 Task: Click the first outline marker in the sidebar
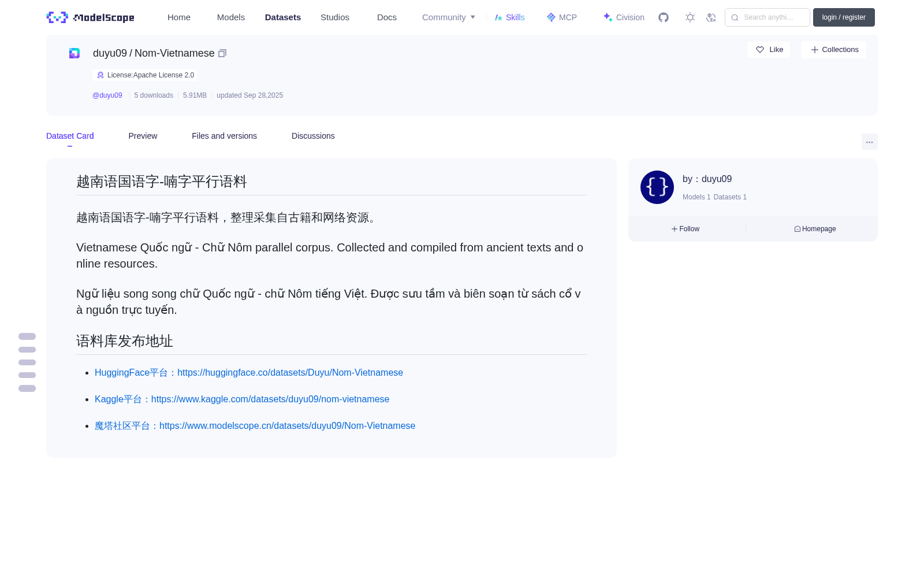[x=27, y=336]
